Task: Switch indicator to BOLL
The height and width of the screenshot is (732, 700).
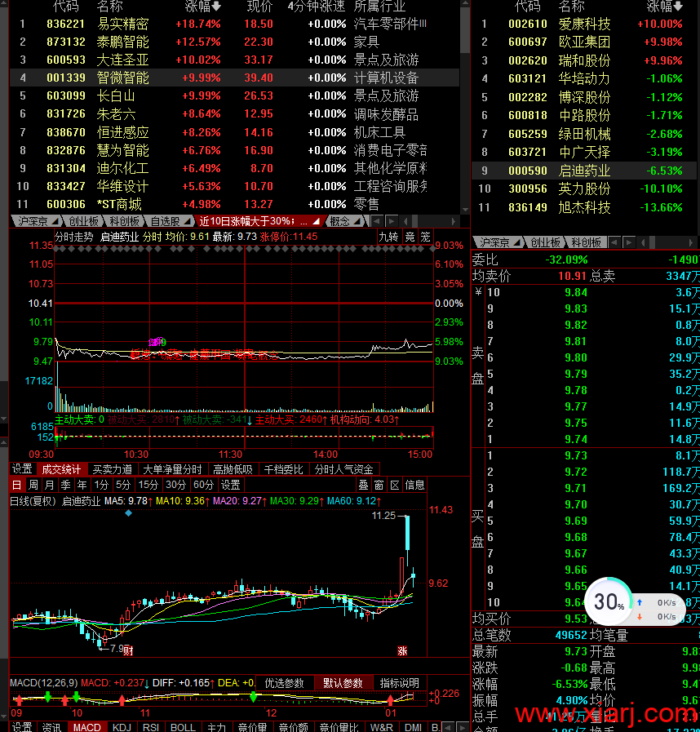Action: click(183, 727)
